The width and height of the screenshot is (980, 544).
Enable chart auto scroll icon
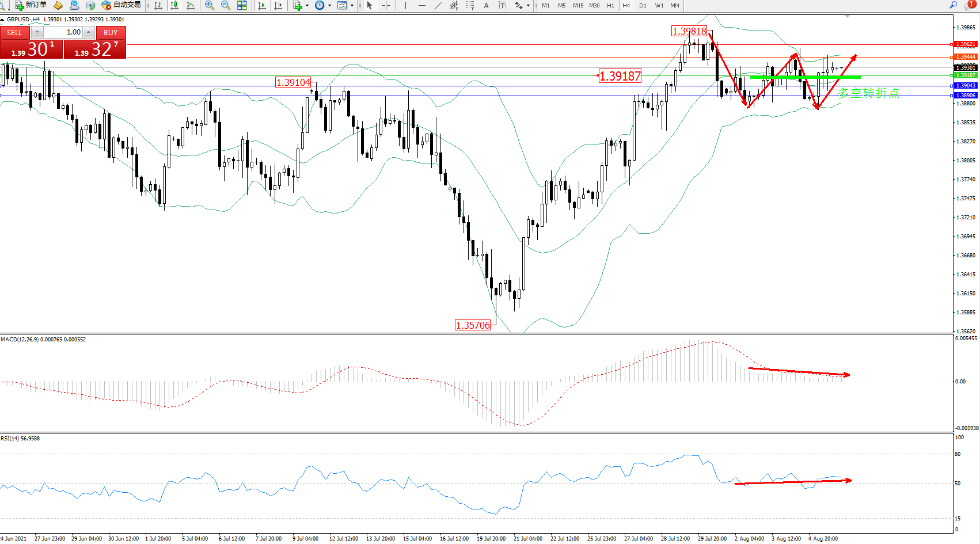(x=262, y=5)
